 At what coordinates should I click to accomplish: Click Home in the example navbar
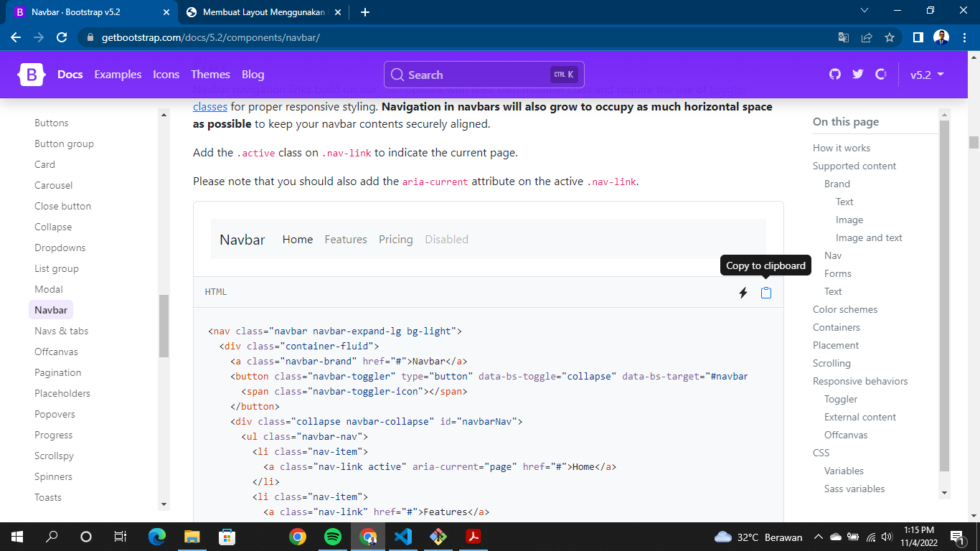(x=298, y=240)
